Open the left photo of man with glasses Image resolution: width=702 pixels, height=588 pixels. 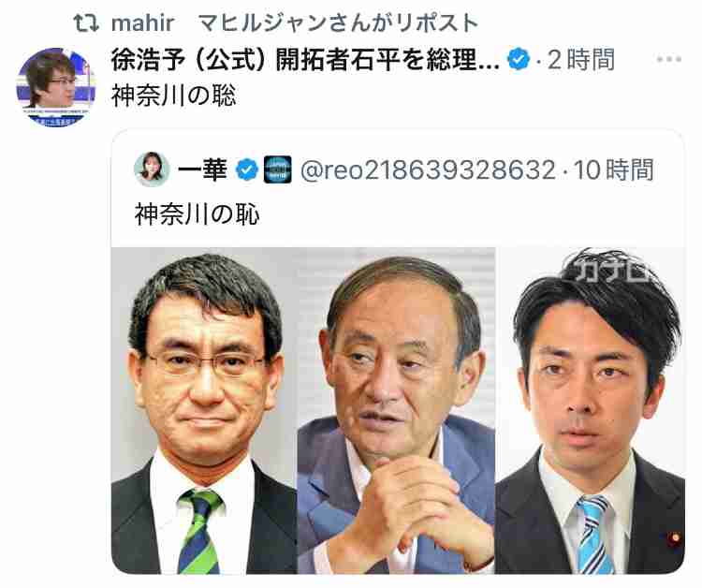point(204,411)
